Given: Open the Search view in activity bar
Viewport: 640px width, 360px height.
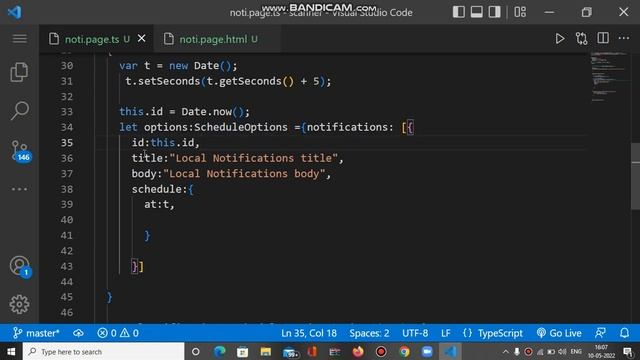Looking at the screenshot, I should pyautogui.click(x=19, y=110).
